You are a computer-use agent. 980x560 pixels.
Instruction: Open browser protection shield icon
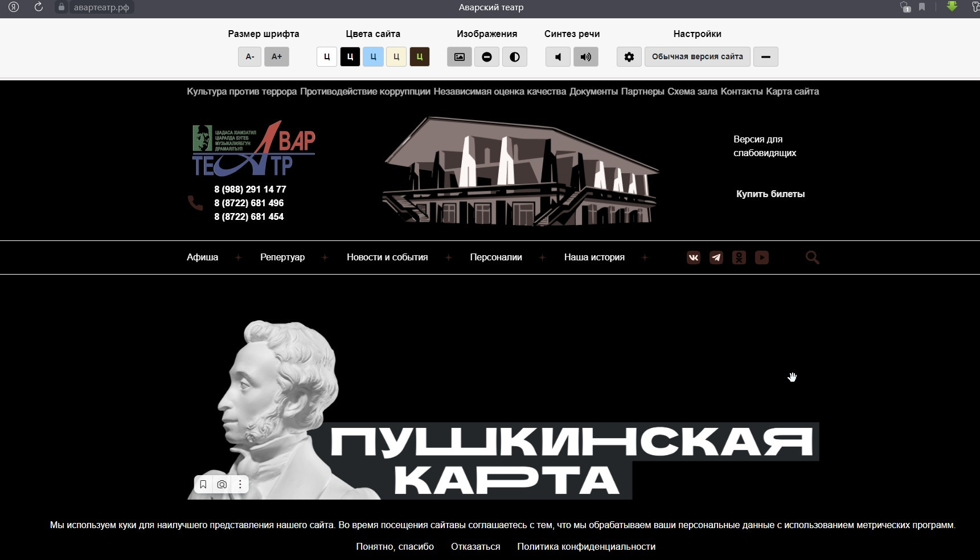click(905, 7)
